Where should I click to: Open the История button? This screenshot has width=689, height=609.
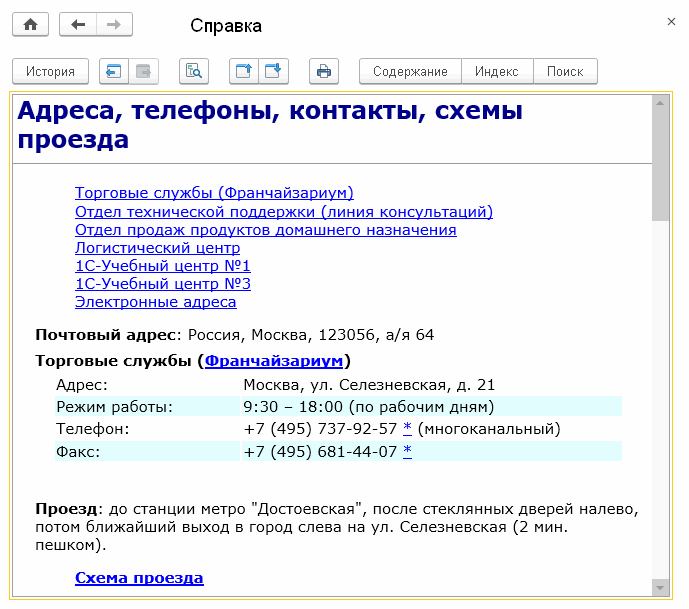pos(51,71)
